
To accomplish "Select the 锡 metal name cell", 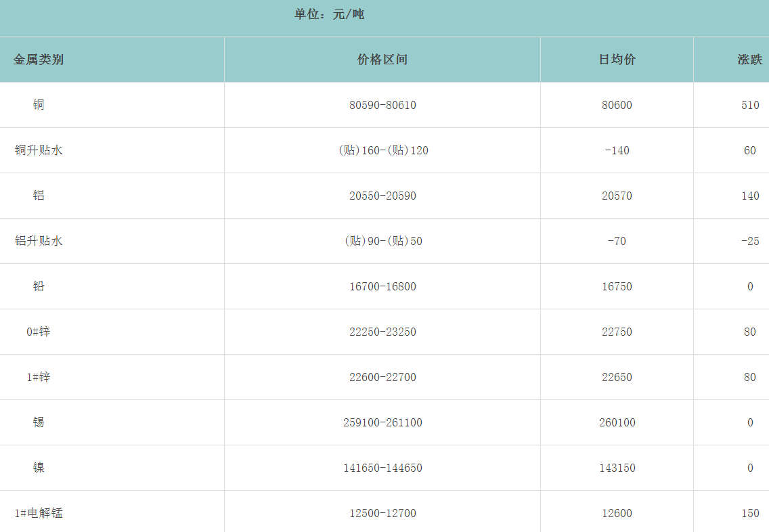I will click(x=39, y=422).
